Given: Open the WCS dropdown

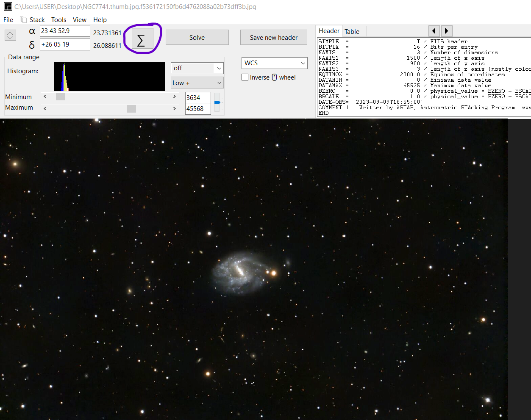Looking at the screenshot, I should [x=274, y=63].
